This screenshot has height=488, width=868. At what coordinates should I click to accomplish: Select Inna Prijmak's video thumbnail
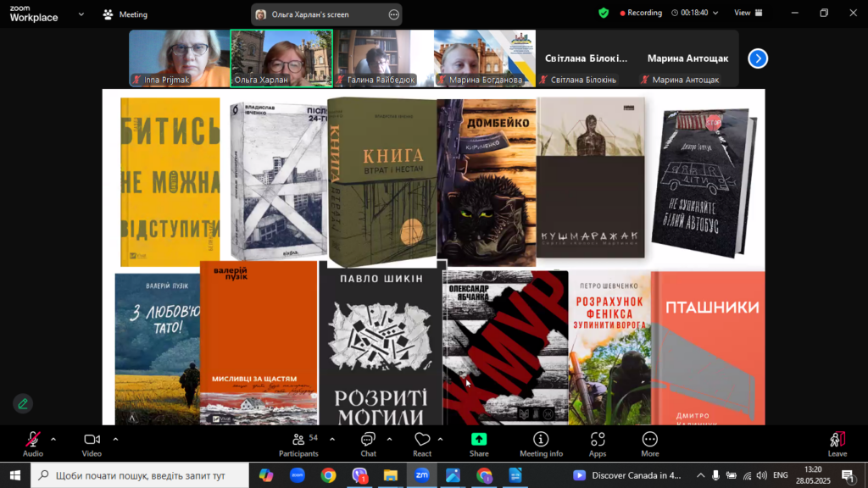click(180, 58)
